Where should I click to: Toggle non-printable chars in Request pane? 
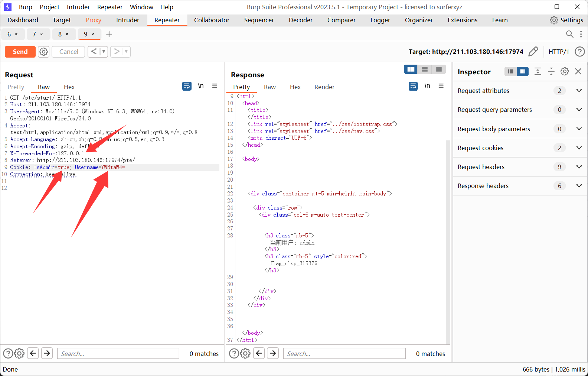pos(201,86)
